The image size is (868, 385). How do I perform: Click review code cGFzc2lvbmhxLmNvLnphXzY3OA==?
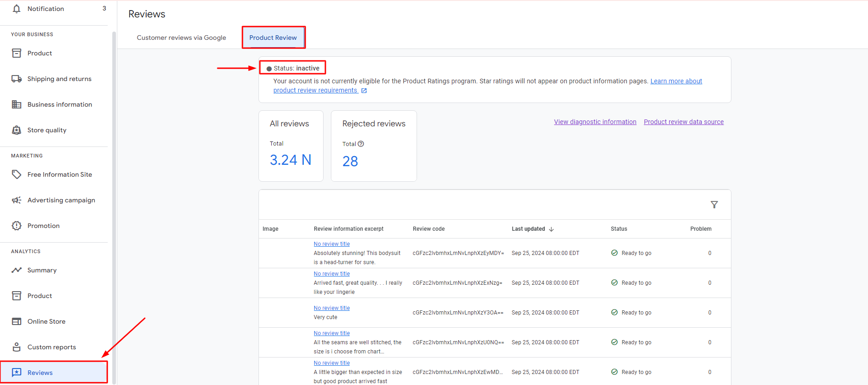click(458, 313)
